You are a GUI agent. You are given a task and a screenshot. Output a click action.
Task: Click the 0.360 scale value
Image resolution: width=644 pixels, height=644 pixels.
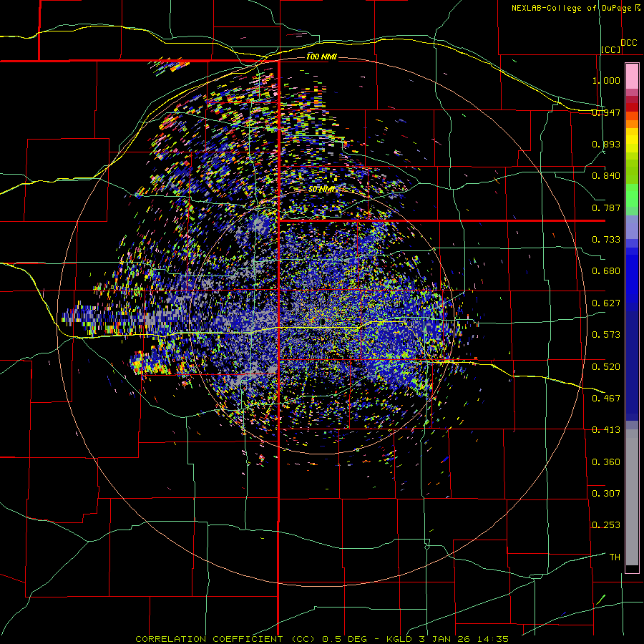pos(606,462)
